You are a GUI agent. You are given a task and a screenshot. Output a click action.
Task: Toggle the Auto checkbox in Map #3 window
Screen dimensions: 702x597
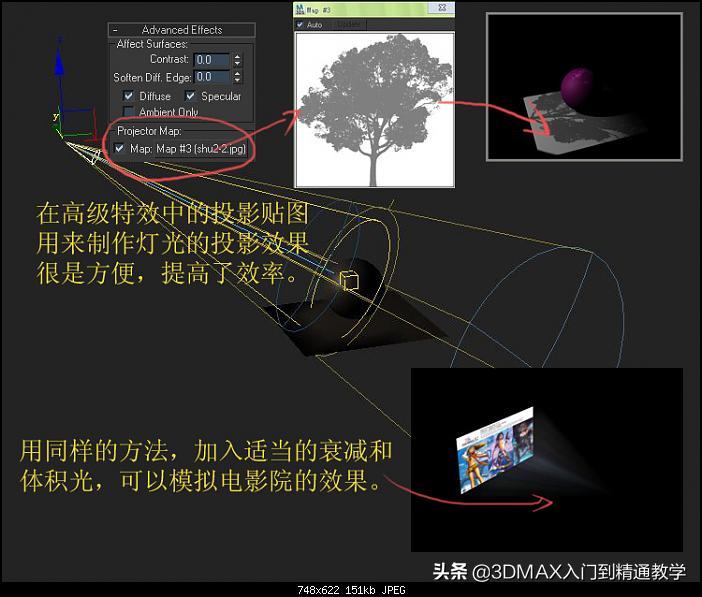tap(300, 25)
